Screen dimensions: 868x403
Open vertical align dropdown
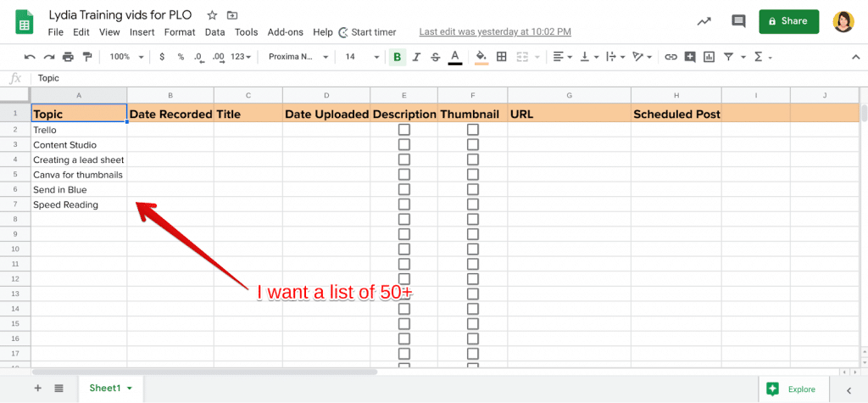tap(589, 57)
